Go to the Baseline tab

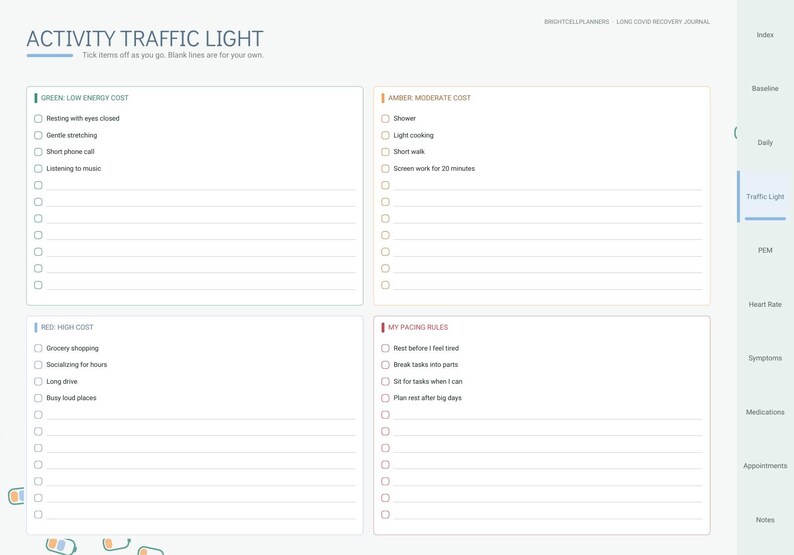[765, 89]
